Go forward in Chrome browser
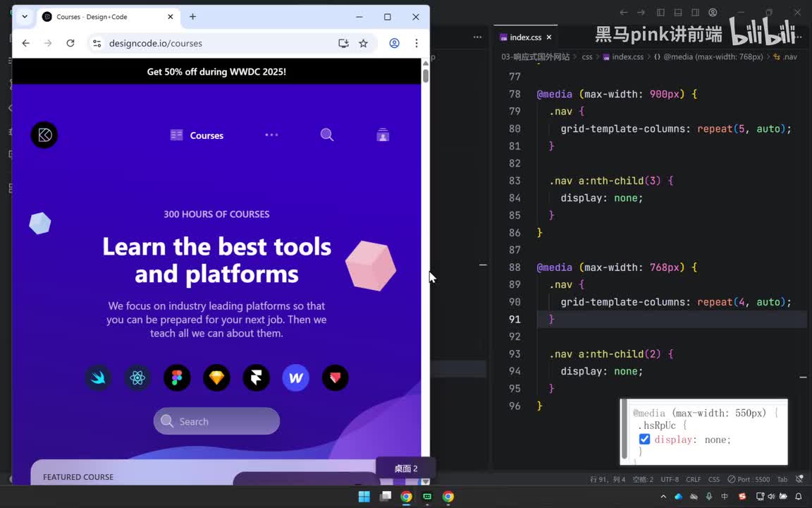Image resolution: width=812 pixels, height=508 pixels. click(x=48, y=43)
